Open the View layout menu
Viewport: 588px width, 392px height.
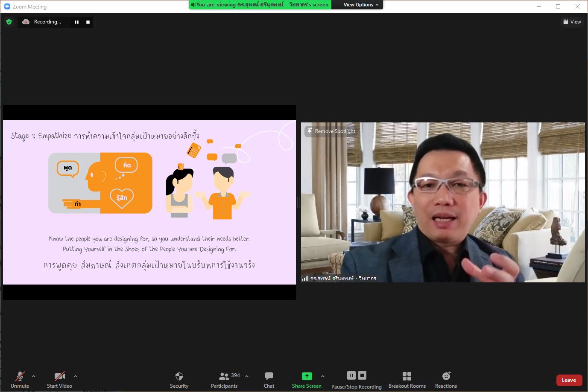click(572, 22)
